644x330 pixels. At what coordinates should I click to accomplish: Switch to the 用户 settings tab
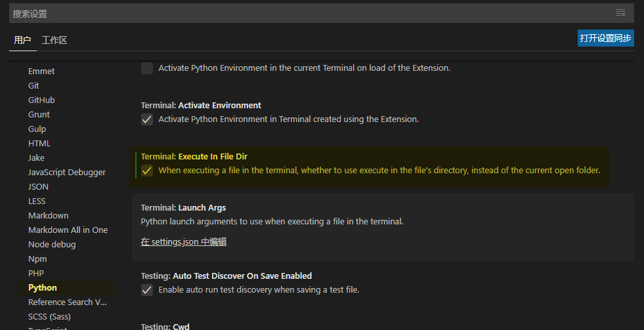(x=23, y=40)
